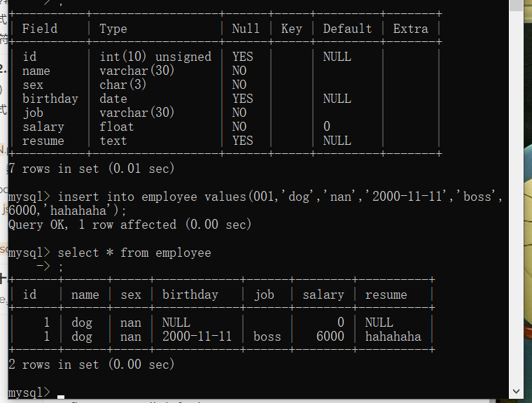This screenshot has height=403, width=532.
Task: Click the final mysql> prompt cursor
Action: [x=61, y=396]
